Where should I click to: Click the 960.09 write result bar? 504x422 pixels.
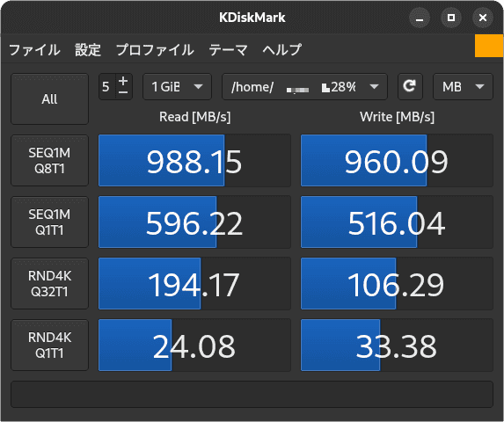click(397, 161)
